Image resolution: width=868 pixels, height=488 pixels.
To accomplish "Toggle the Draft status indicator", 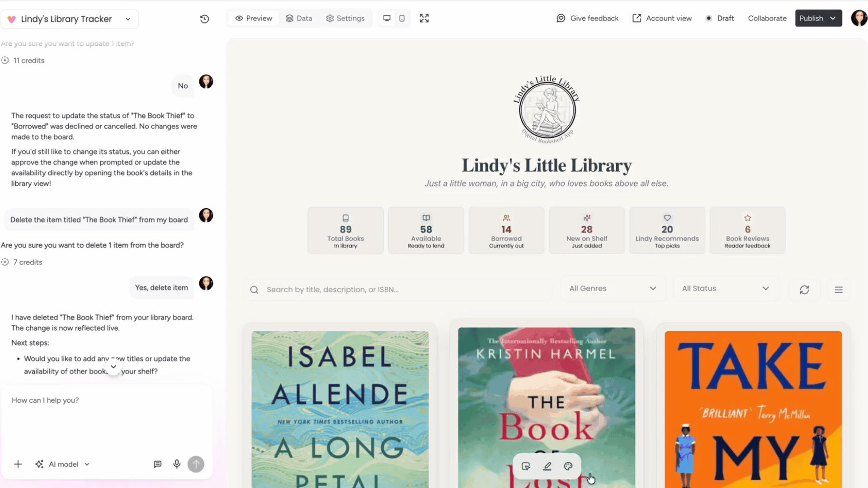I will [x=720, y=19].
